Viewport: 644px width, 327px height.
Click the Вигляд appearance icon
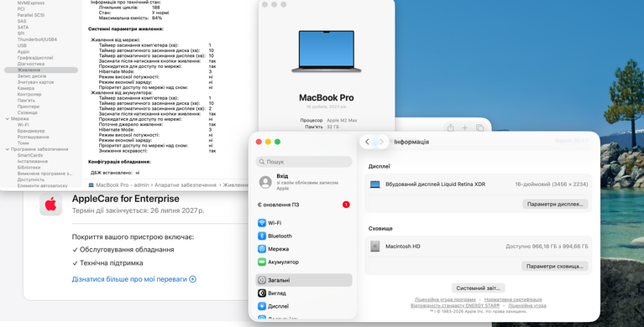[262, 293]
